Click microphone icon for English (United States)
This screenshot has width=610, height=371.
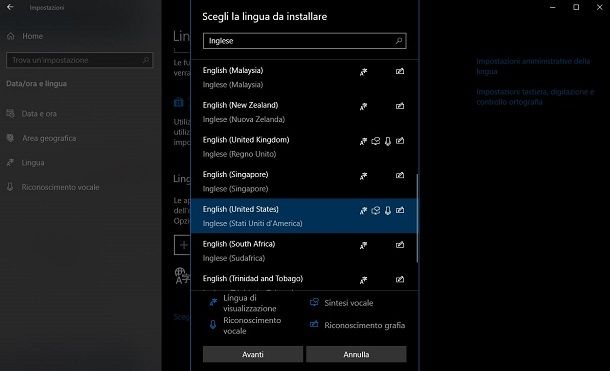tap(388, 210)
